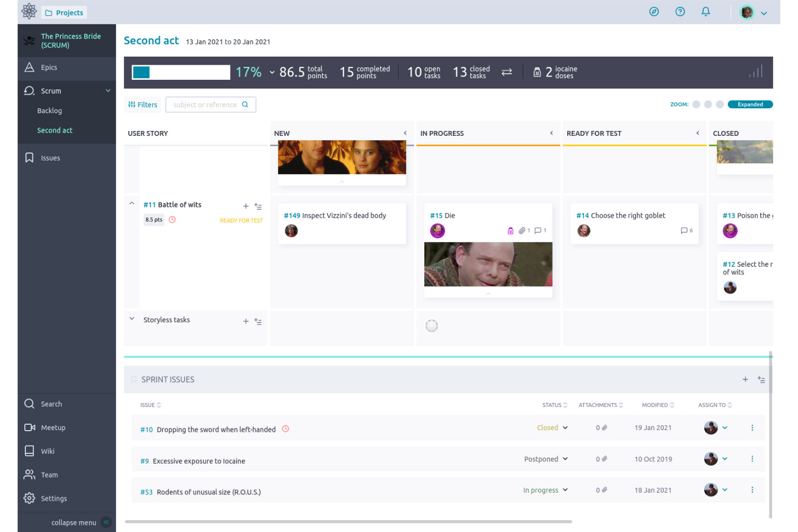Image resolution: width=798 pixels, height=532 pixels.
Task: Open Issues in the sidebar
Action: click(x=67, y=158)
